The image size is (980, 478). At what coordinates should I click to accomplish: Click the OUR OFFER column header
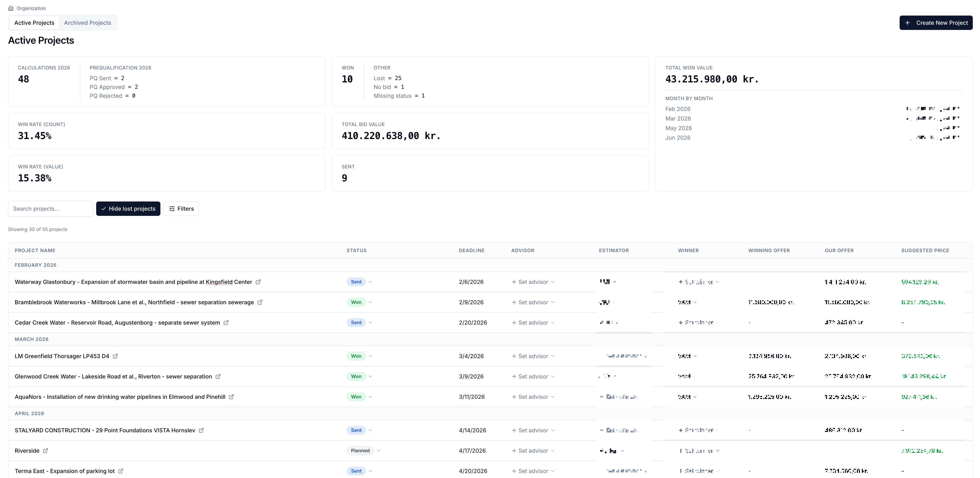pos(839,251)
